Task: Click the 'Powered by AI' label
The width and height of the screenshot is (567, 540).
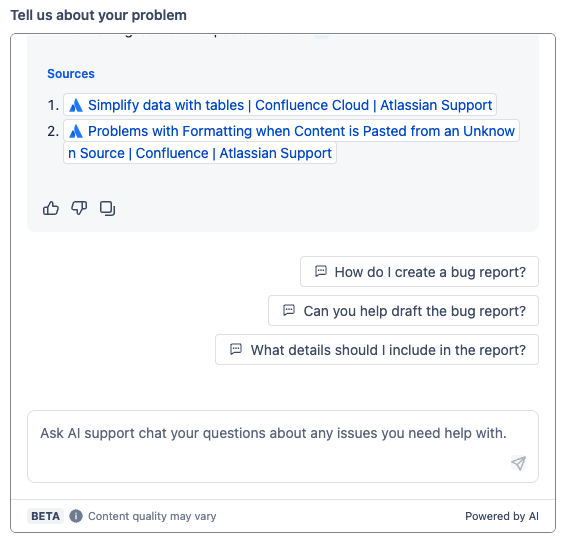Action: click(x=502, y=516)
